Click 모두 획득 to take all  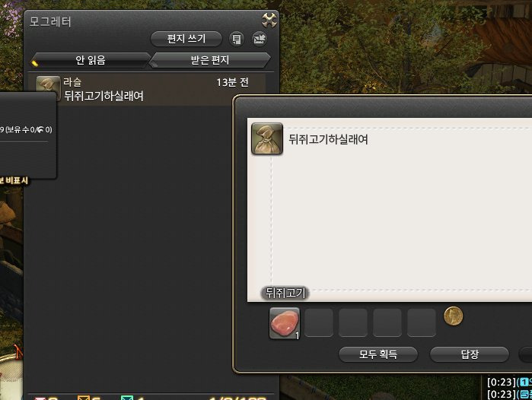[378, 354]
